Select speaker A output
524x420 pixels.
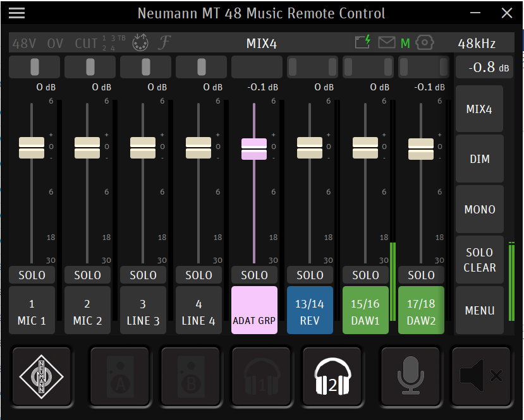[120, 376]
